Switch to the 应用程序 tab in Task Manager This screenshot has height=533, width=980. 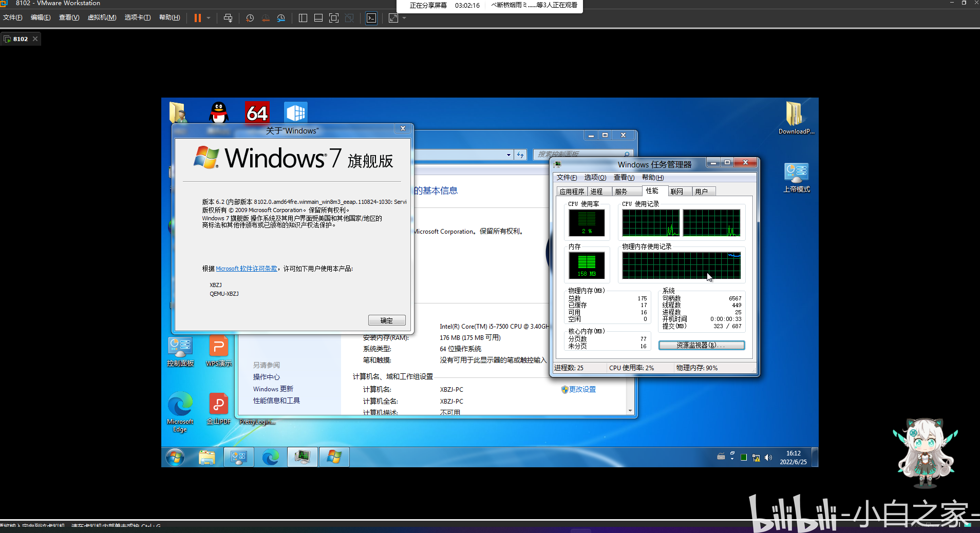pos(572,192)
